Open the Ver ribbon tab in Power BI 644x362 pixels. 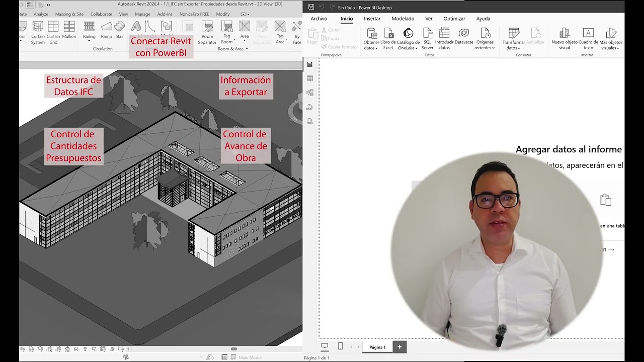point(429,19)
